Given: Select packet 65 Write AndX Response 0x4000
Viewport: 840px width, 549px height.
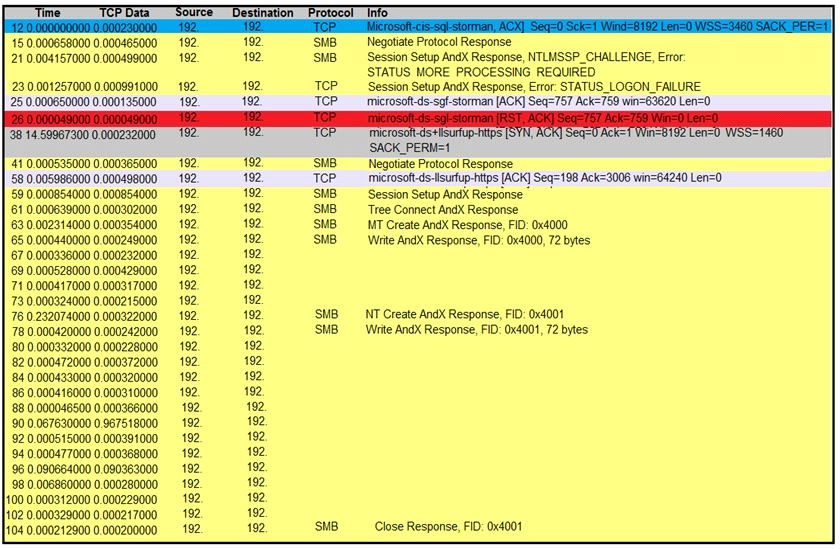Looking at the screenshot, I should coord(418,240).
